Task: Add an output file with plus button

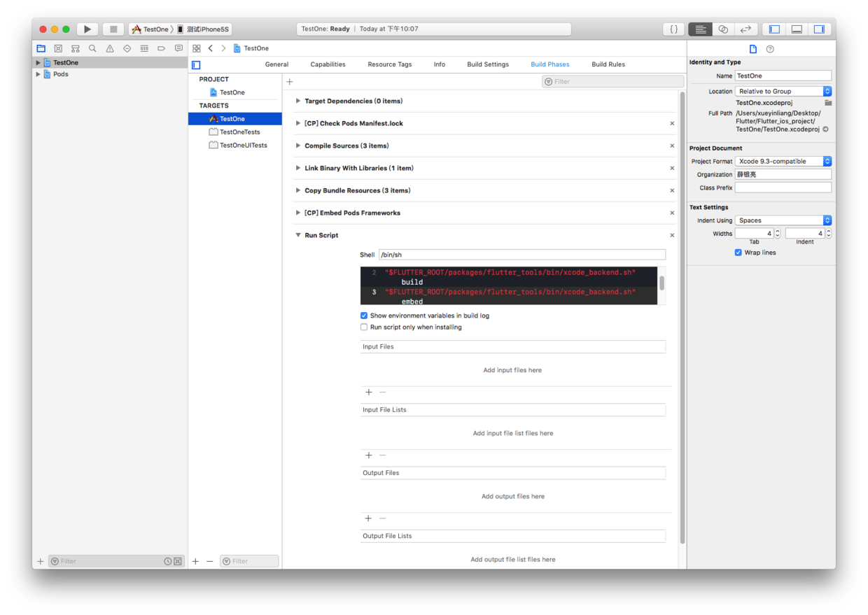Action: tap(369, 518)
